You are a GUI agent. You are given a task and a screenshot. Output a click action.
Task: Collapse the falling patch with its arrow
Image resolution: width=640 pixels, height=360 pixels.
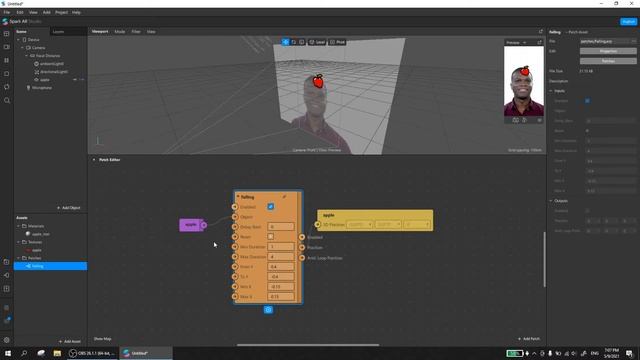click(238, 197)
